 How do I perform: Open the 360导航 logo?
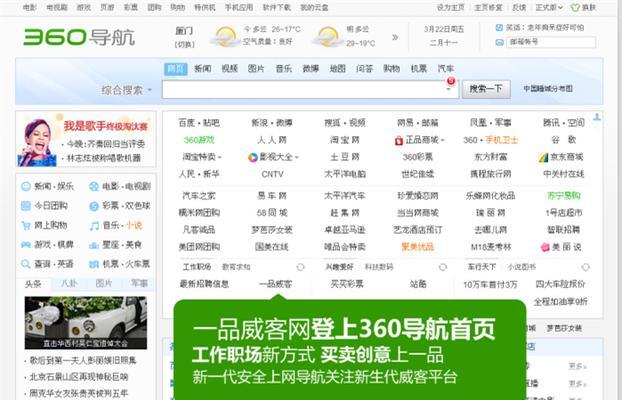79,37
